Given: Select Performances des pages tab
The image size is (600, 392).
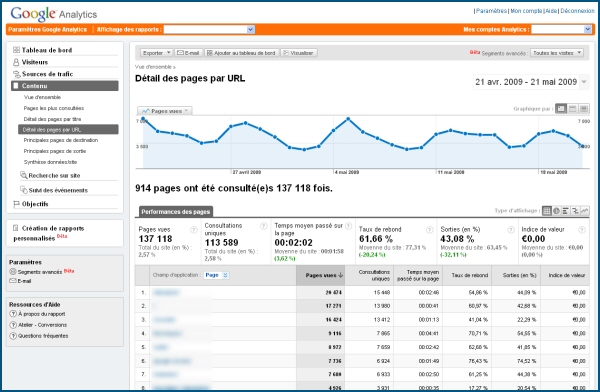Looking at the screenshot, I should (176, 212).
